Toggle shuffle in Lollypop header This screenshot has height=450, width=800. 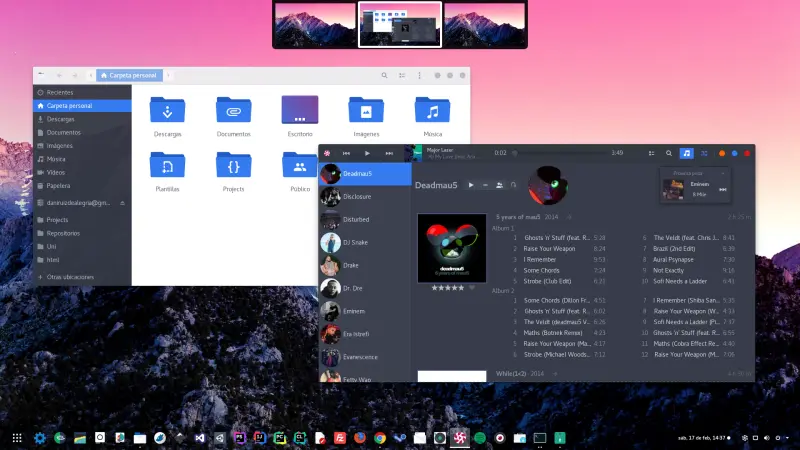(x=704, y=153)
